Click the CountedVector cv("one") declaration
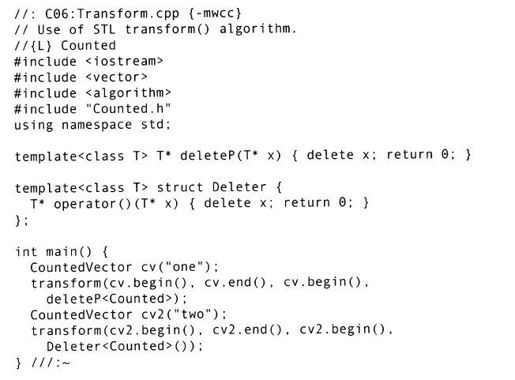515x380 pixels. [x=124, y=267]
